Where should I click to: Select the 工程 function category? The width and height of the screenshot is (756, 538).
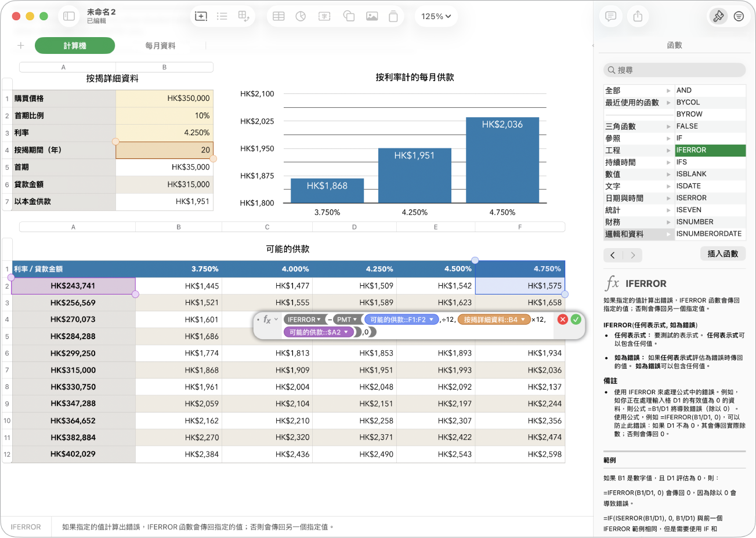coord(638,150)
